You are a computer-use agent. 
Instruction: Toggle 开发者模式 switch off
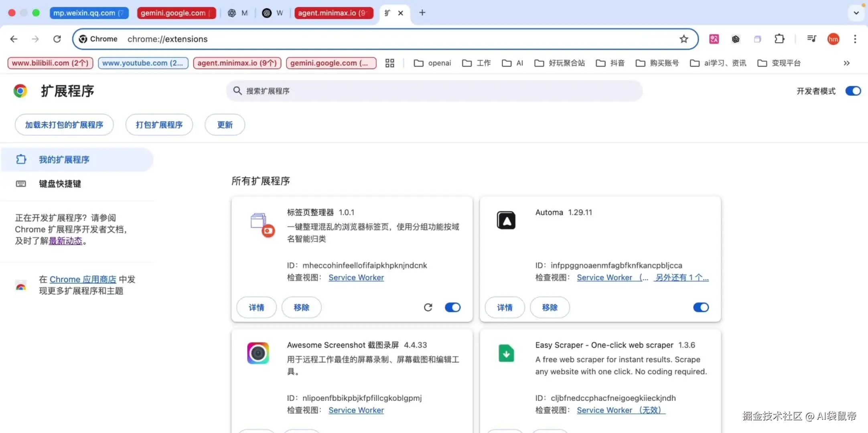pyautogui.click(x=853, y=91)
